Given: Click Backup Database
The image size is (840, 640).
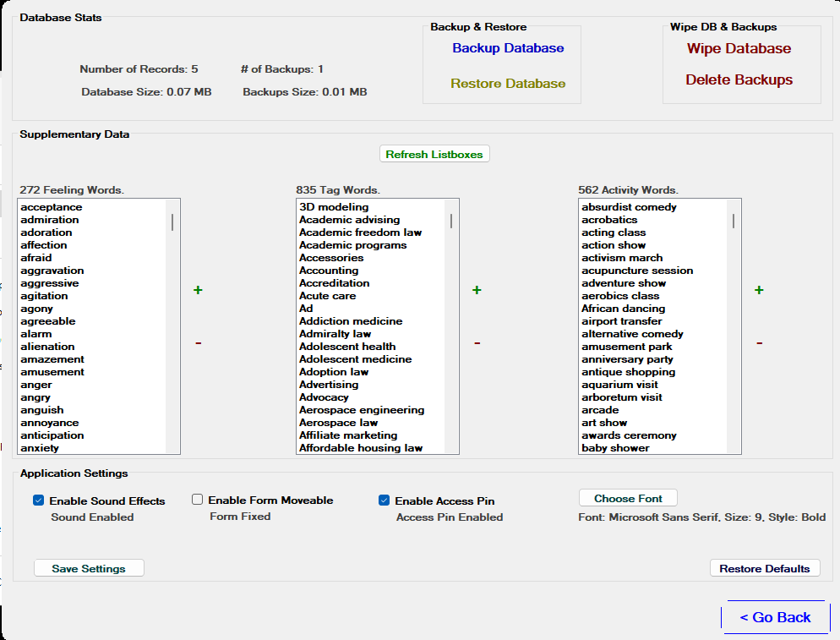Looking at the screenshot, I should (508, 48).
